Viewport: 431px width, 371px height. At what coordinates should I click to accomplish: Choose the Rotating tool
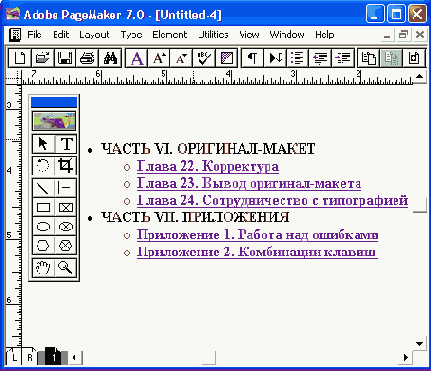(43, 165)
